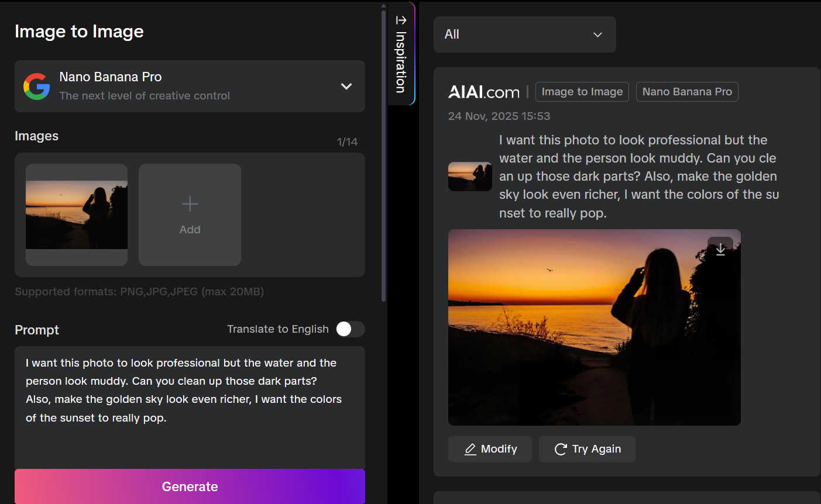Screen dimensions: 821x504
Task: Click the Google logo icon beside Nano Banana Pro
Action: [x=36, y=87]
